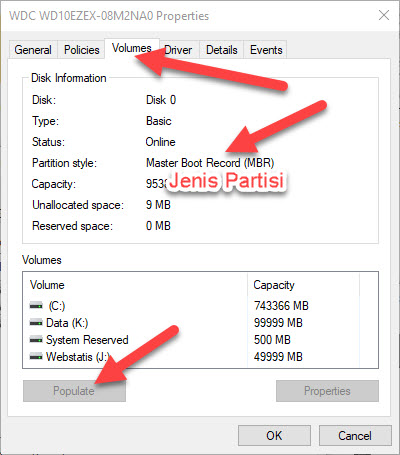Click the Populate button
Viewport: 400px width, 455px height.
coord(74,391)
